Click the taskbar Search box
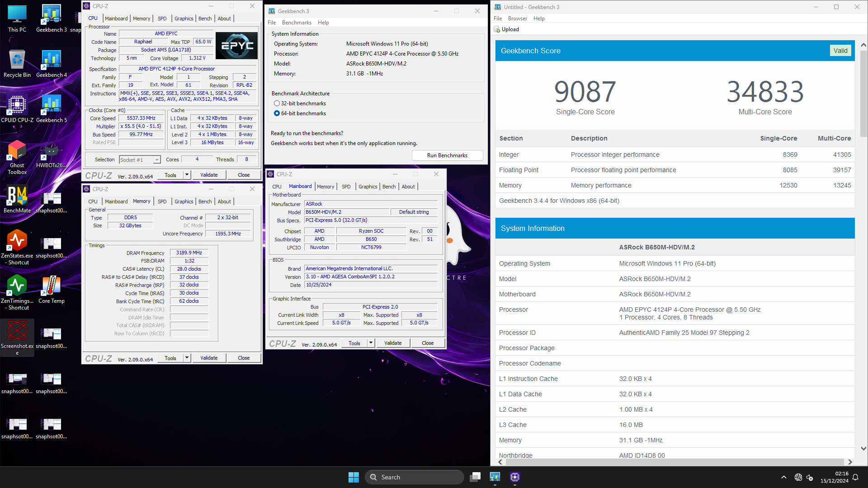The image size is (868, 488). [415, 477]
